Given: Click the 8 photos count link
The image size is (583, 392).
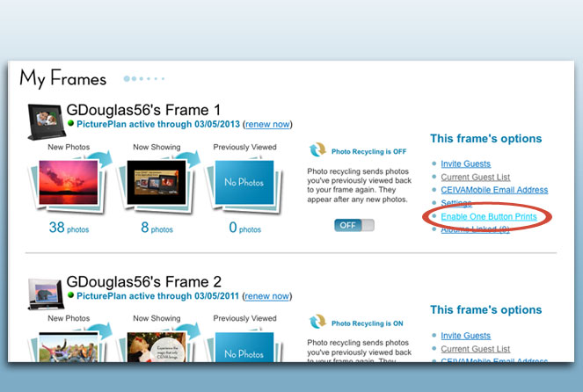Looking at the screenshot, I should pos(157,228).
